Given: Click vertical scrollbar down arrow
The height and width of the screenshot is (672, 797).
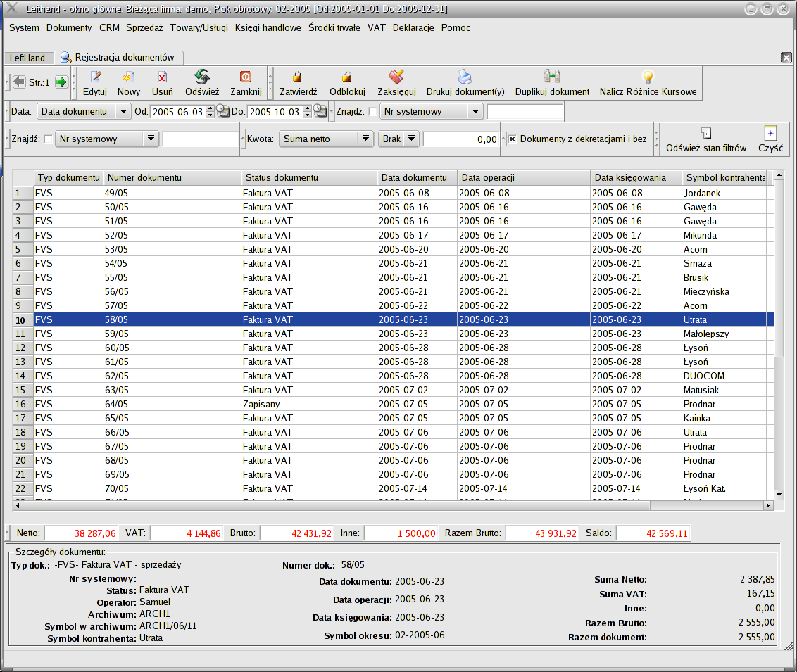Looking at the screenshot, I should pyautogui.click(x=779, y=495).
